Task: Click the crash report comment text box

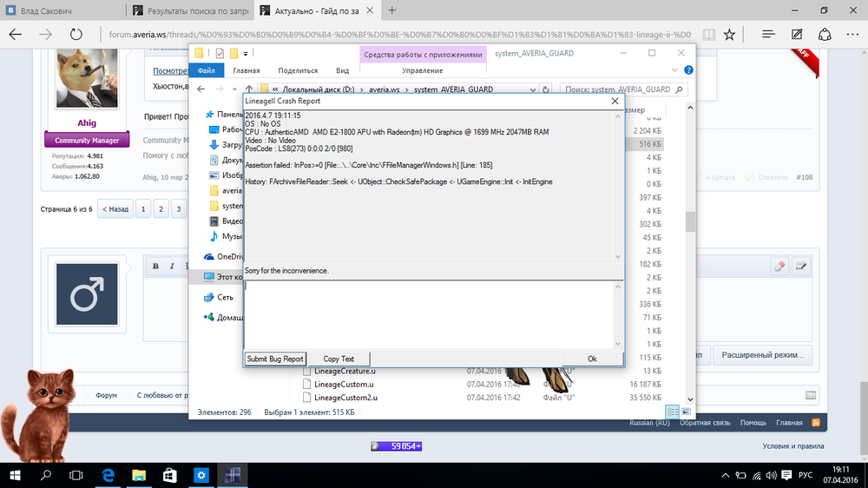Action: (x=432, y=313)
